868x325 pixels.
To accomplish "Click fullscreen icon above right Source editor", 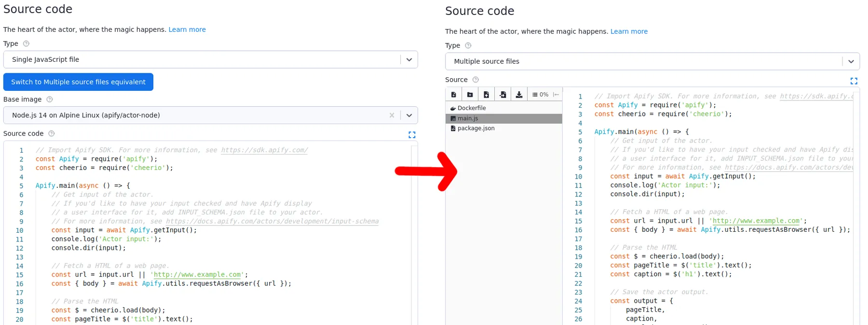I will (854, 81).
